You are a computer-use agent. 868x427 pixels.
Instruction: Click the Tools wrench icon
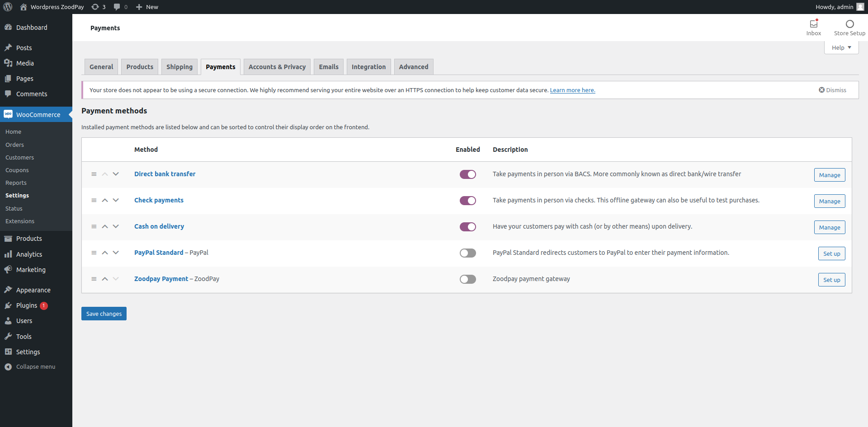8,336
